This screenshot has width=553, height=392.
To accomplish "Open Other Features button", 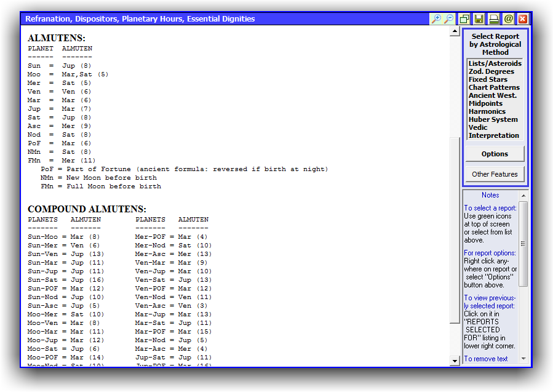I will tap(495, 174).
